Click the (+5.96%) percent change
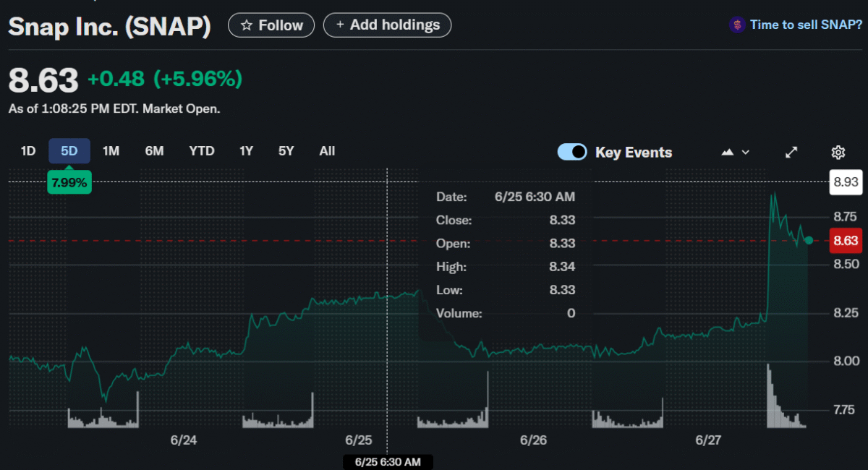The image size is (868, 470). click(197, 79)
